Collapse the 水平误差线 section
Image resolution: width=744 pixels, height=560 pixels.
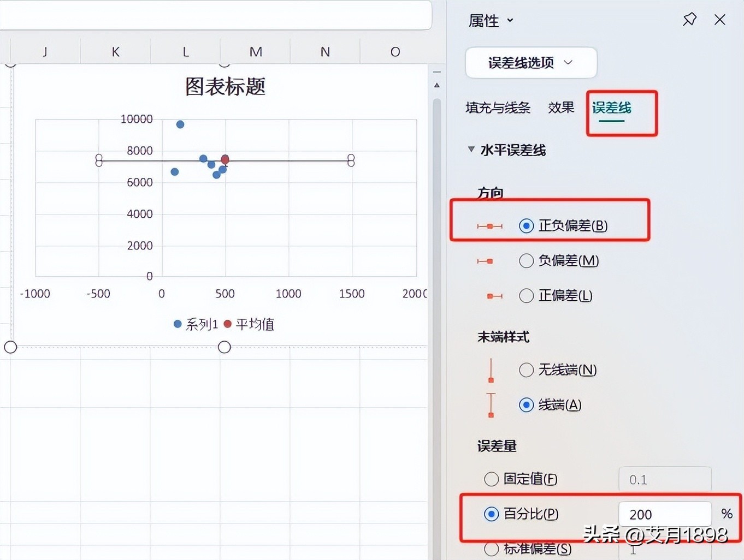471,150
